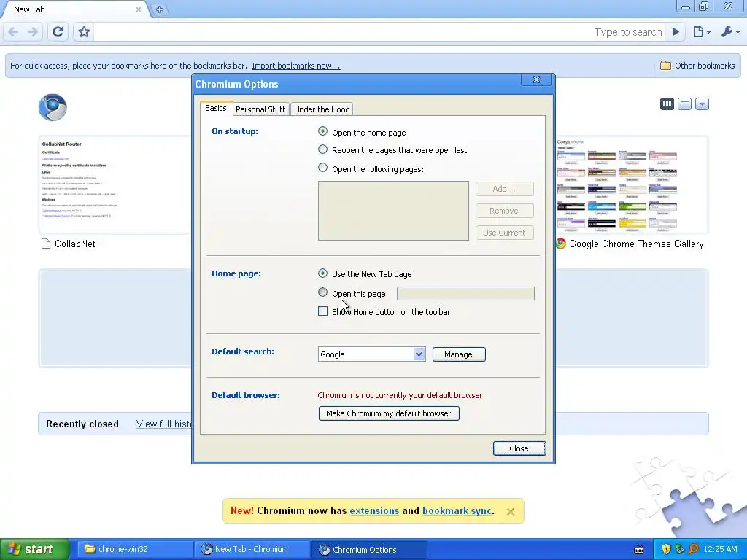Choose Use the New Tab page
Image resolution: width=747 pixels, height=560 pixels.
(322, 273)
